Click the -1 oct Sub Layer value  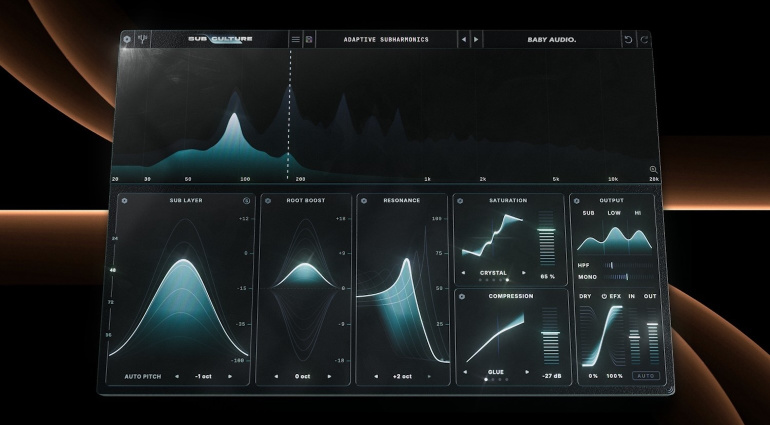tap(203, 376)
